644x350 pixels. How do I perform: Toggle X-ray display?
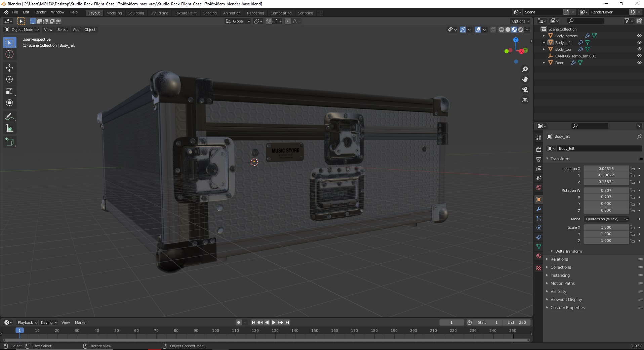(493, 30)
